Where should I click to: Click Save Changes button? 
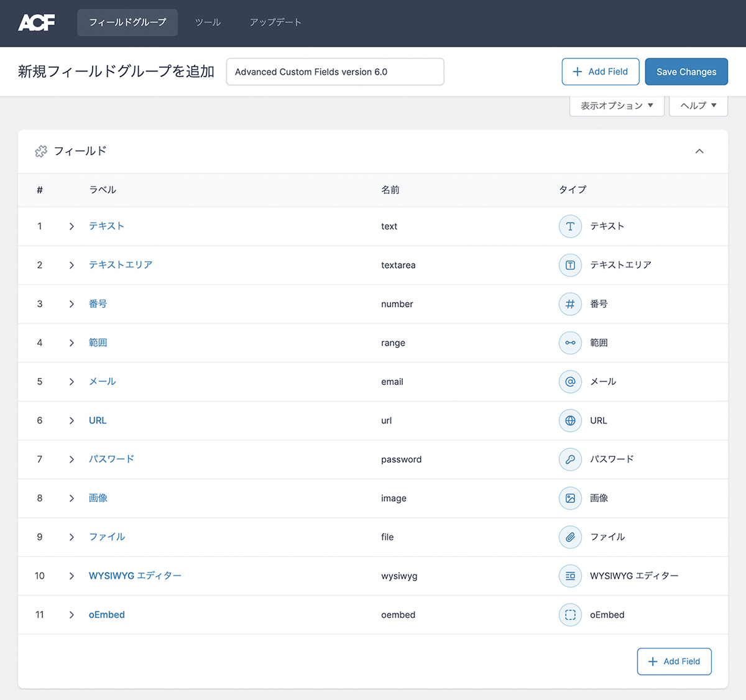pyautogui.click(x=686, y=71)
